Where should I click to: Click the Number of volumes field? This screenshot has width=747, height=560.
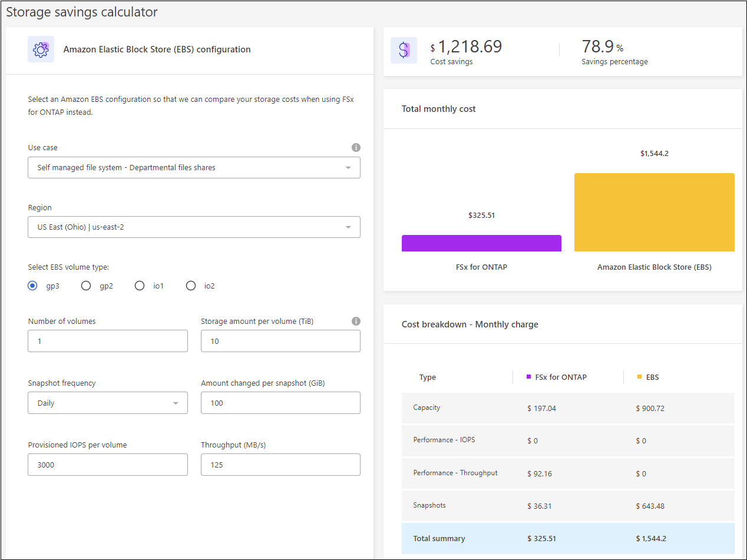pos(108,342)
